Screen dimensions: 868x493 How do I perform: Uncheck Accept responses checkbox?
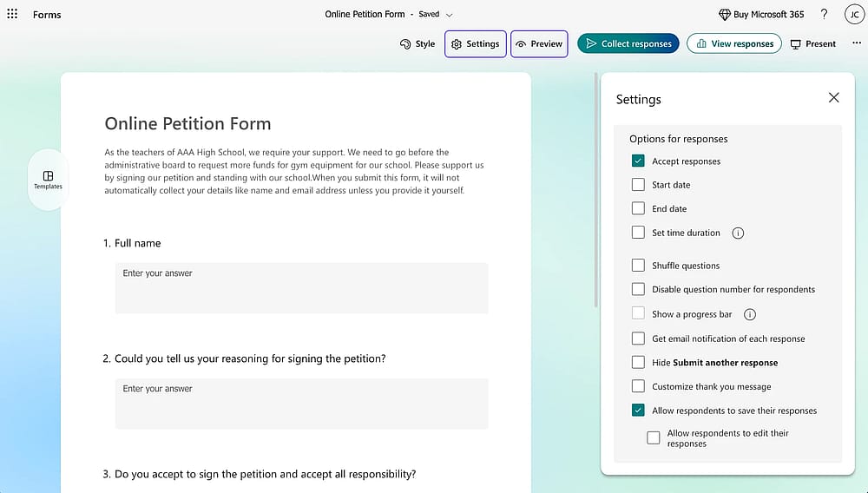[x=638, y=161]
